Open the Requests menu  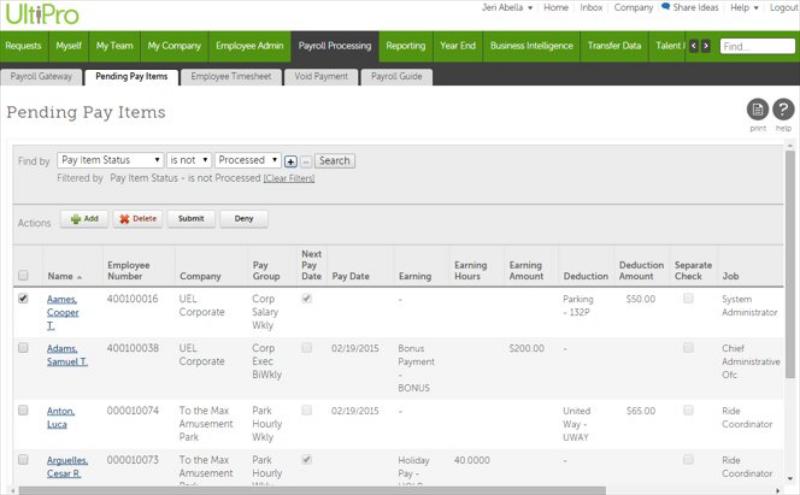(23, 46)
